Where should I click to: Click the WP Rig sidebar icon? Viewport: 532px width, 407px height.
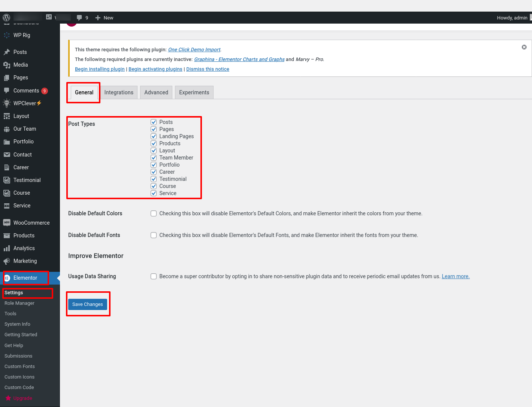(7, 35)
